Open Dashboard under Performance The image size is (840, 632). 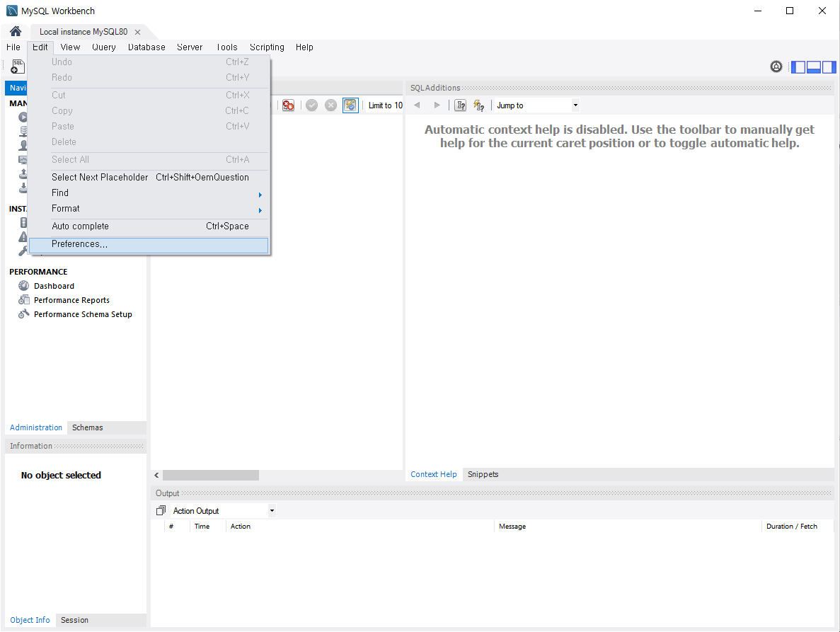(54, 286)
